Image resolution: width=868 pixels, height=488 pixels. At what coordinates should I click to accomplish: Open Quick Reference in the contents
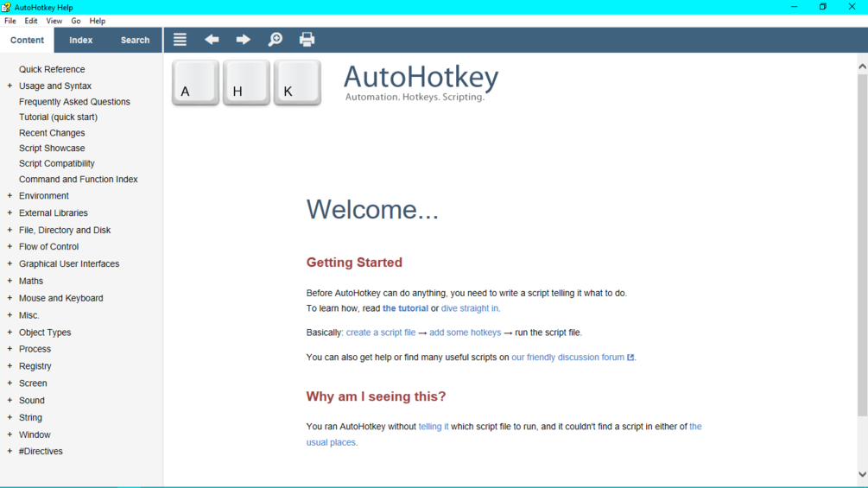[52, 70]
